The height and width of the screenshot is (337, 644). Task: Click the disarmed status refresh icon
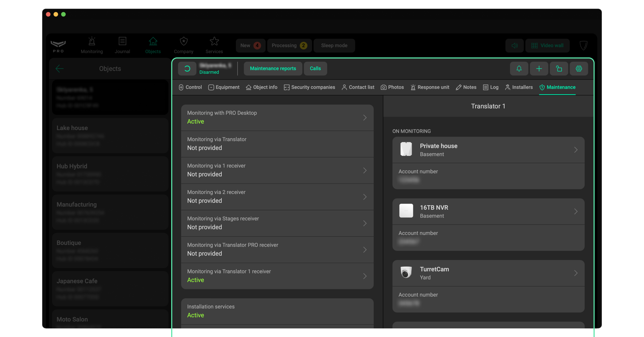187,69
